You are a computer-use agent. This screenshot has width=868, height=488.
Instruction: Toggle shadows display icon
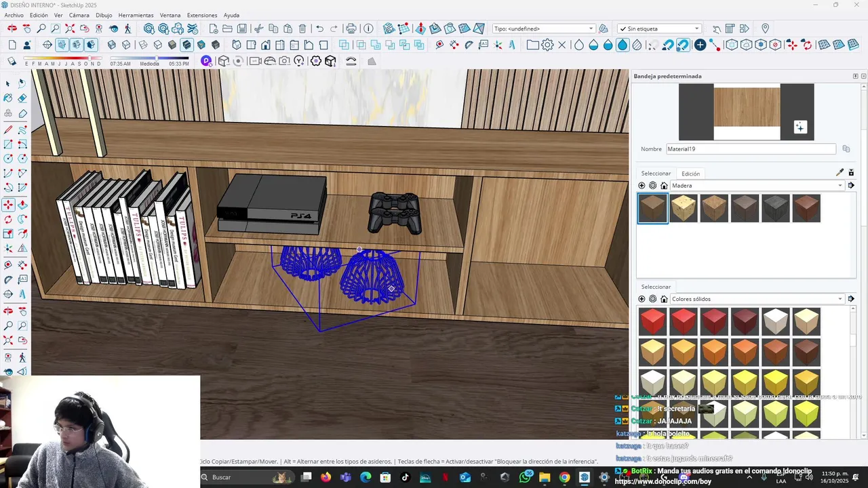12,61
